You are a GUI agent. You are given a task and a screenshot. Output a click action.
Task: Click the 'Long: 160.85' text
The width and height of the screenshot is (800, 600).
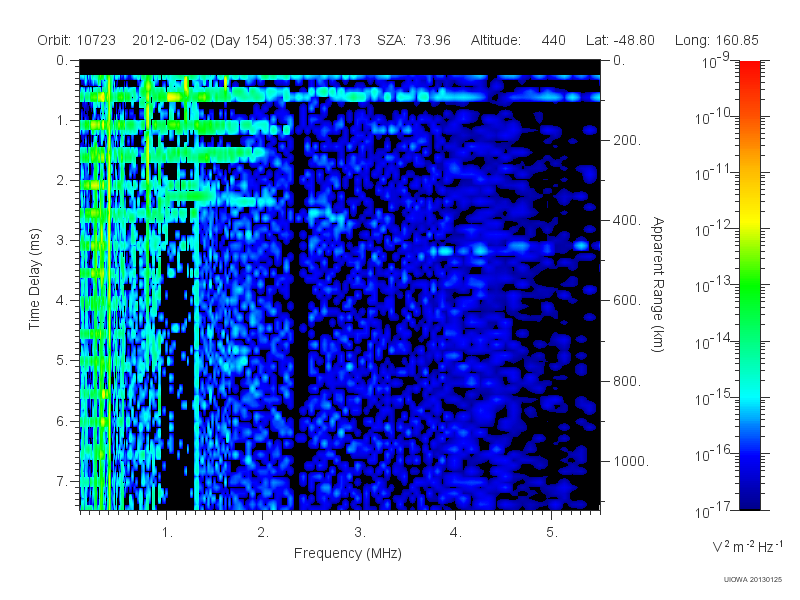tap(717, 40)
